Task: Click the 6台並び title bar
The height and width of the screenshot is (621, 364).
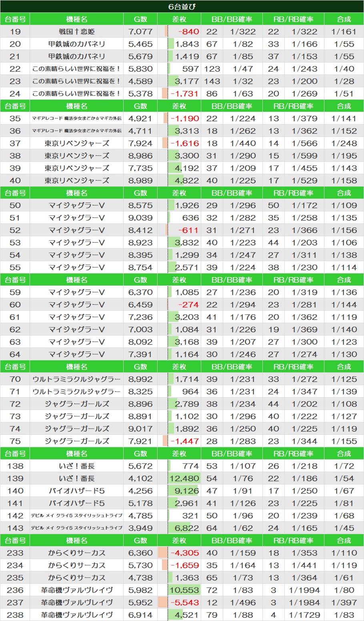Action: (x=182, y=7)
